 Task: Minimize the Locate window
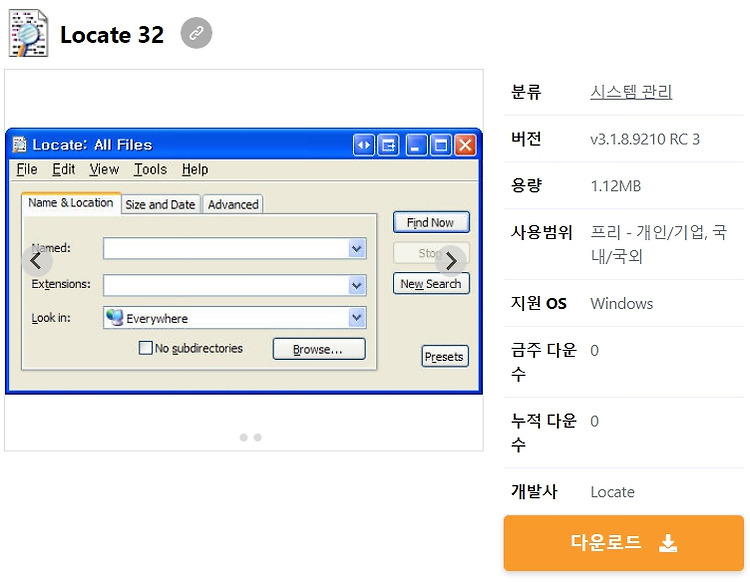pyautogui.click(x=416, y=144)
